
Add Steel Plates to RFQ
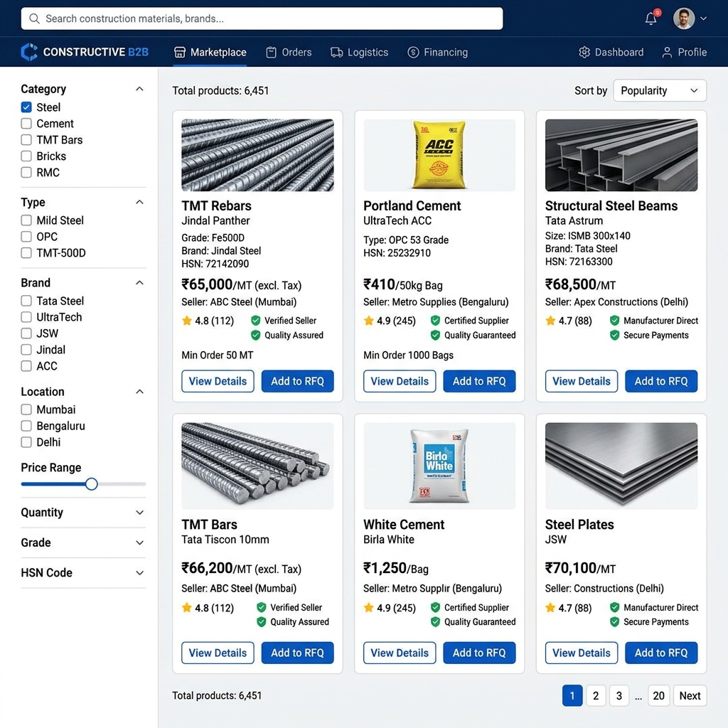pyautogui.click(x=661, y=653)
